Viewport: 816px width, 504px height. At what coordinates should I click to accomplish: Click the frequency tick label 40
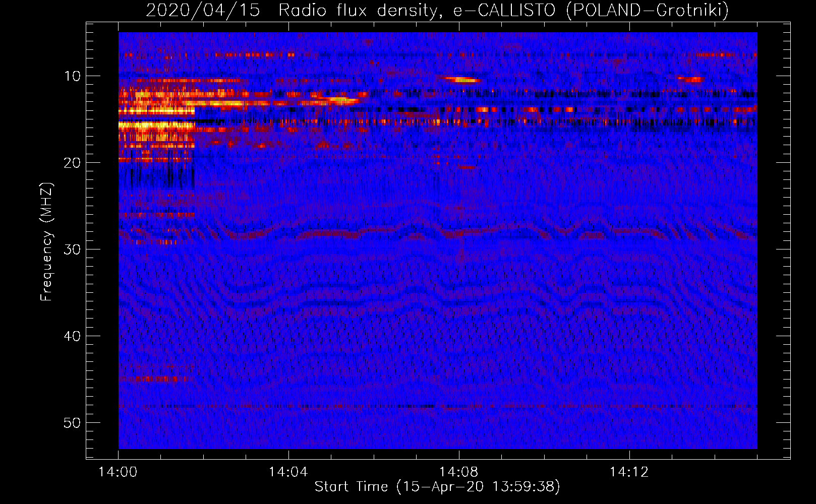[73, 336]
